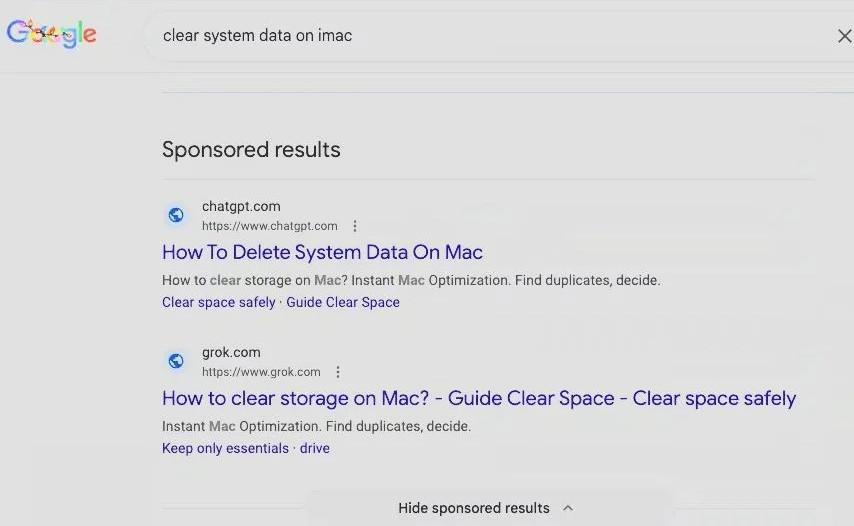854x526 pixels.
Task: Follow the 'drive' sitelink
Action: (x=315, y=448)
